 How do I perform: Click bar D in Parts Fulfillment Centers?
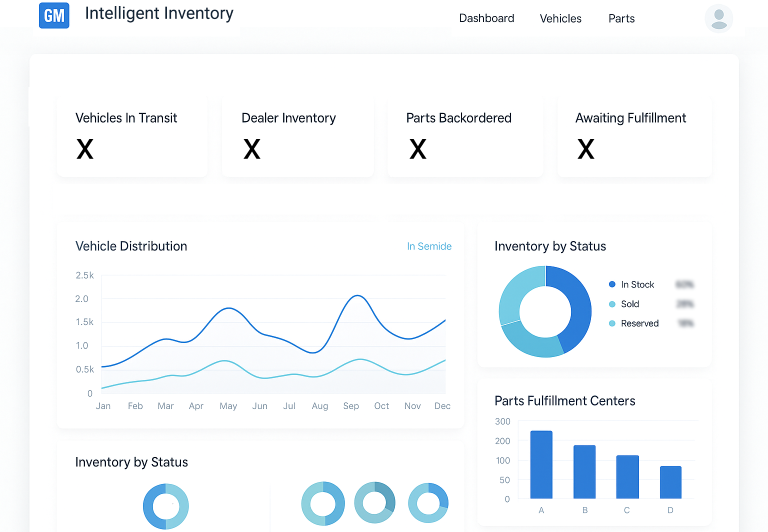pyautogui.click(x=670, y=482)
